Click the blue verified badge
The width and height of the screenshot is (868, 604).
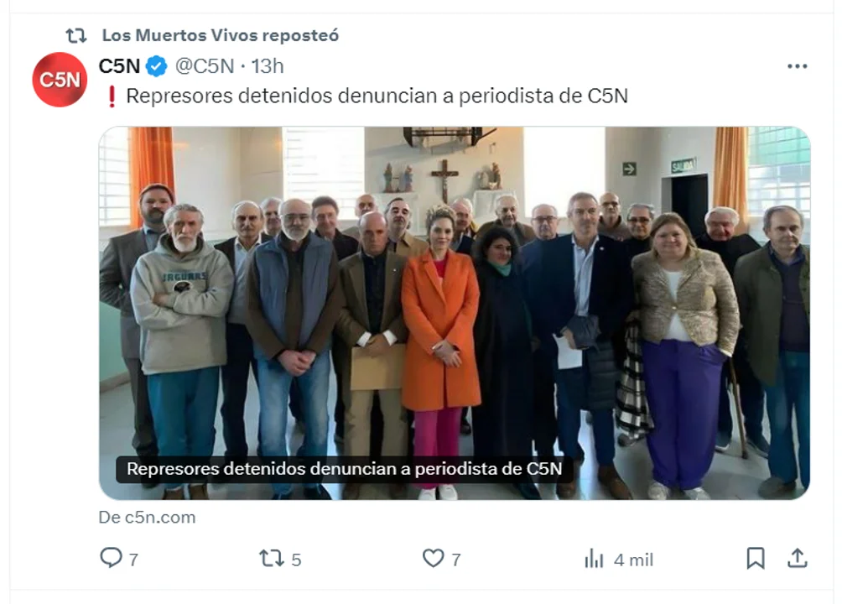click(157, 66)
